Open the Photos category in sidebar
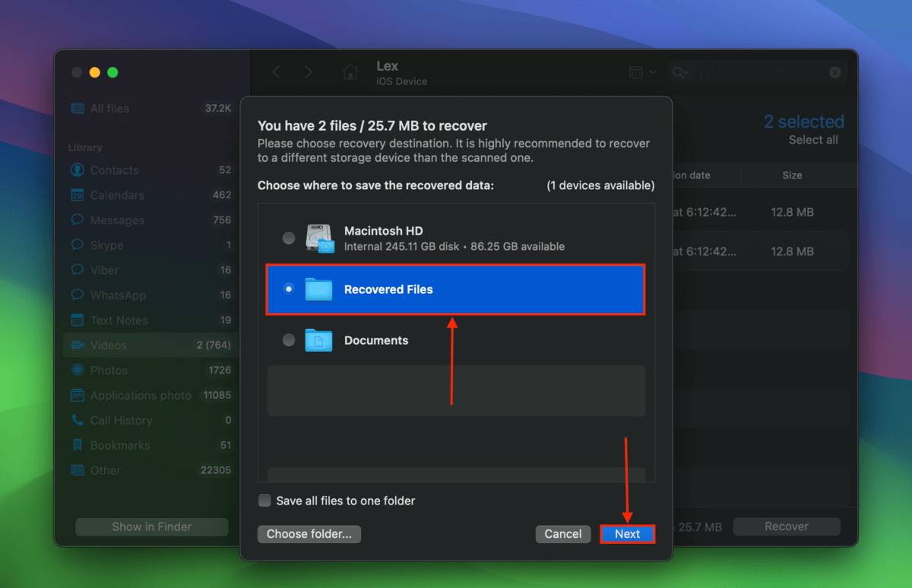The image size is (912, 588). (109, 370)
